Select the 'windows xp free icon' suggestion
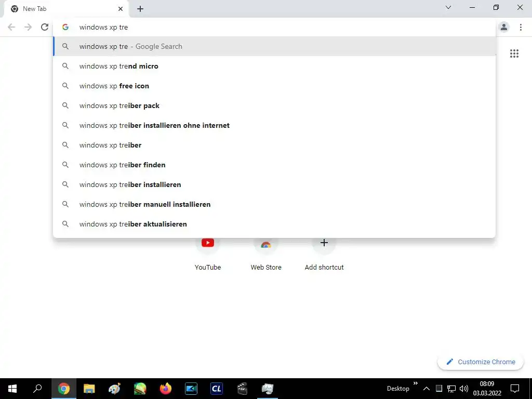 pyautogui.click(x=274, y=86)
